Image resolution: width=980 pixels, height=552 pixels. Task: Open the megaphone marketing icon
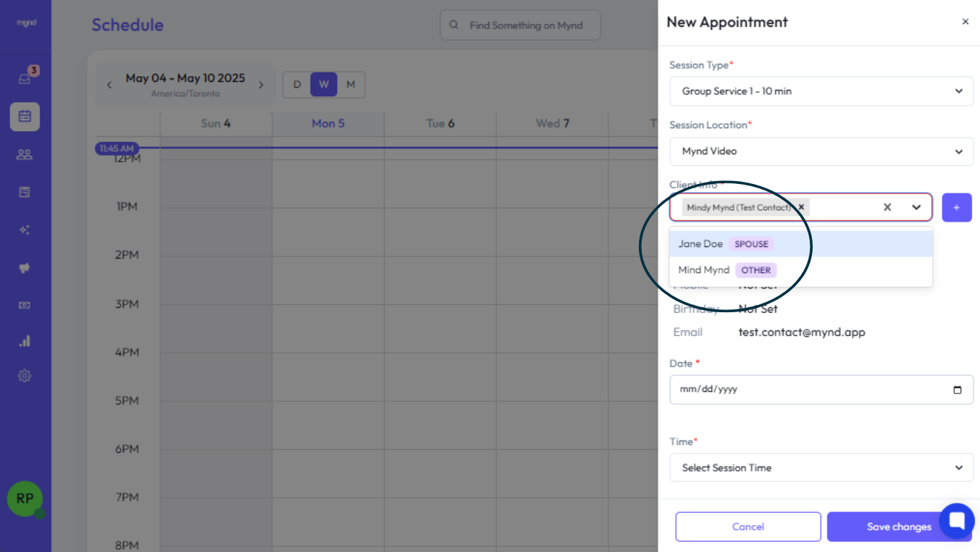tap(25, 268)
